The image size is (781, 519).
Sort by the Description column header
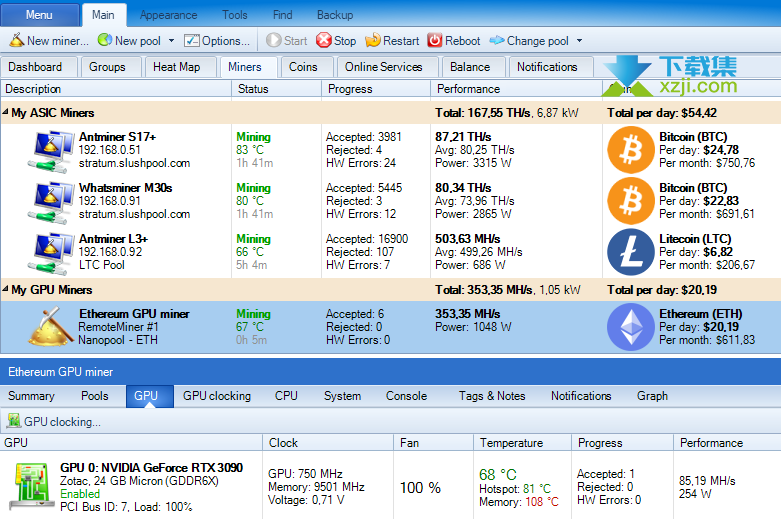click(x=116, y=89)
